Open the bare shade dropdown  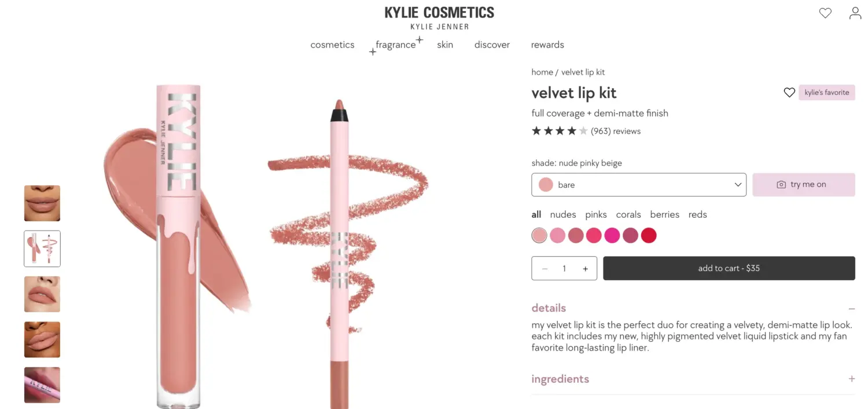[x=639, y=185]
